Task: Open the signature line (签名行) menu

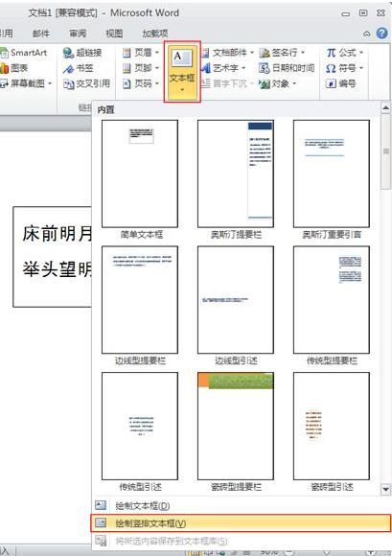Action: click(282, 53)
